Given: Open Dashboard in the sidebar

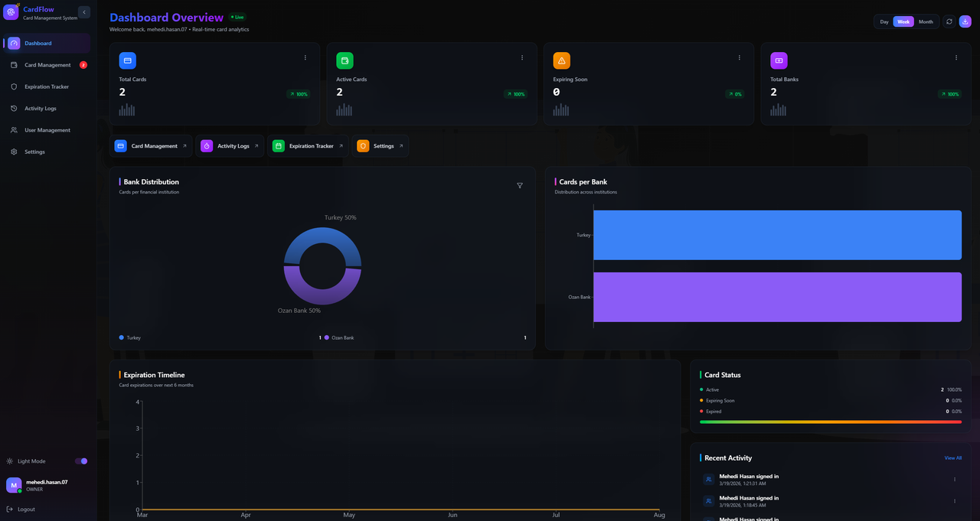Looking at the screenshot, I should [48, 44].
